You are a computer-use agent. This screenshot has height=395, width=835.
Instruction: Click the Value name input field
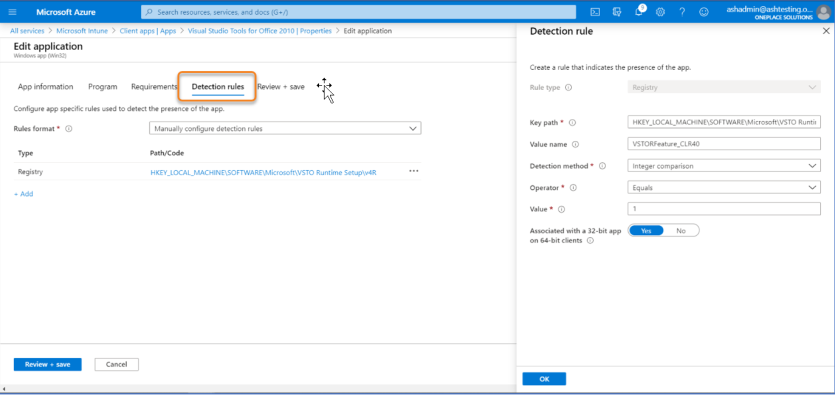(724, 144)
